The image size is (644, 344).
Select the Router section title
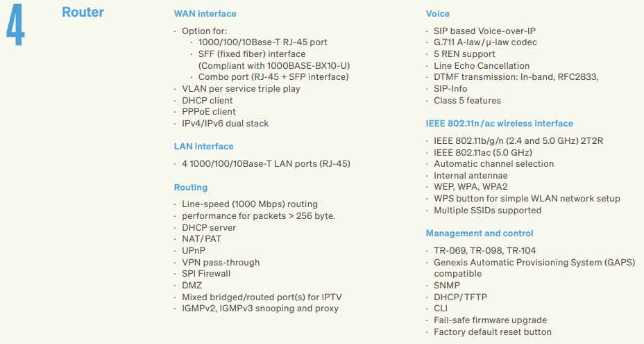[x=83, y=13]
